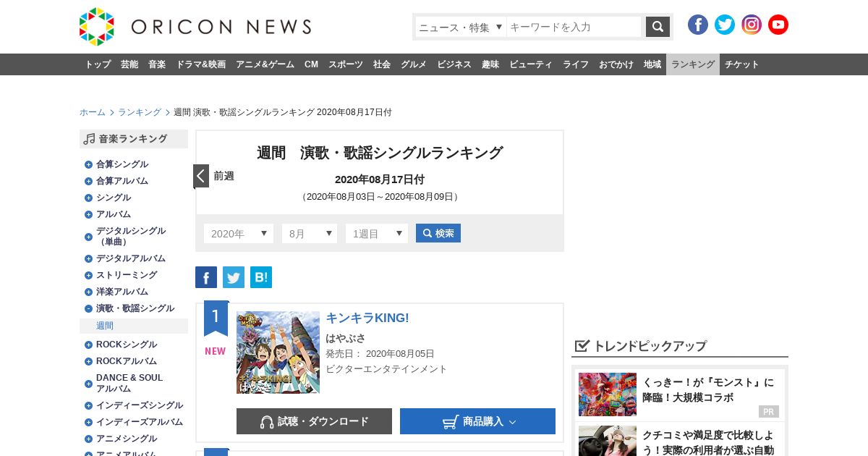The height and width of the screenshot is (456, 868).
Task: Click 前週 previous week label
Action: [x=224, y=176]
